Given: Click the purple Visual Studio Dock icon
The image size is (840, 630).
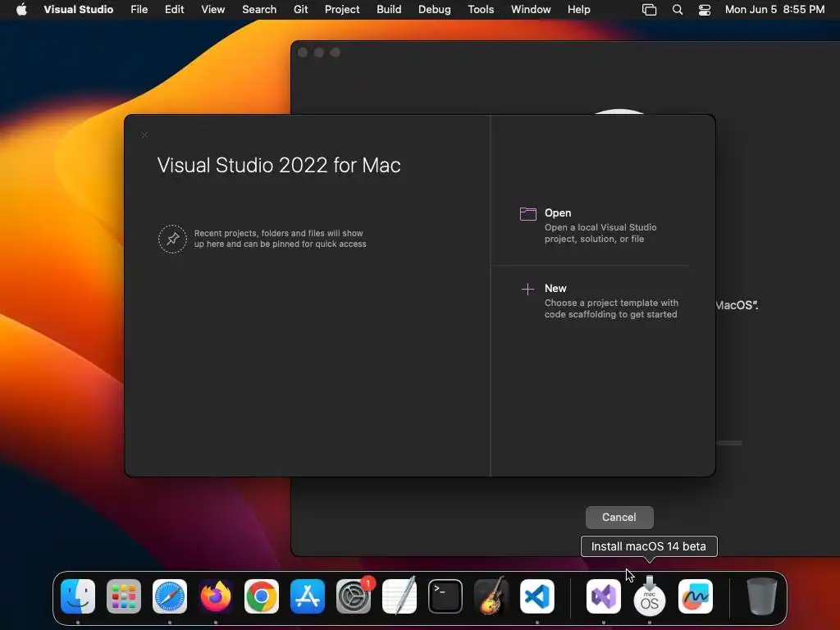Looking at the screenshot, I should coord(604,596).
